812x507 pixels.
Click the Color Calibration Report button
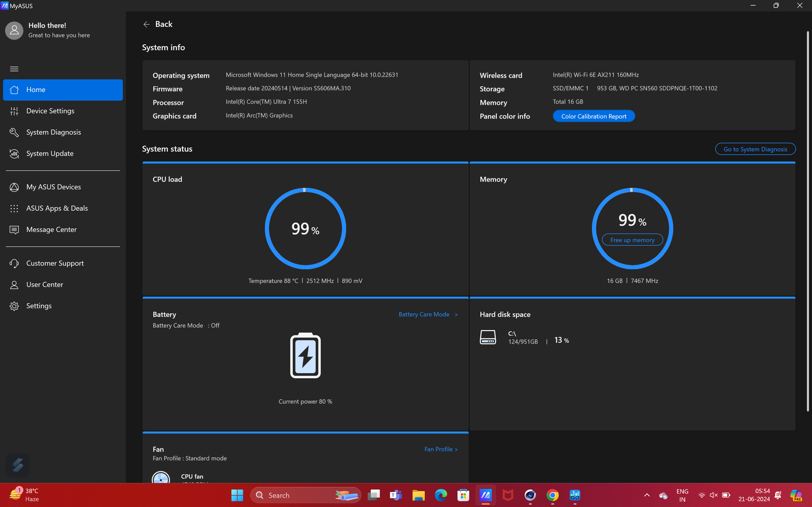[593, 116]
